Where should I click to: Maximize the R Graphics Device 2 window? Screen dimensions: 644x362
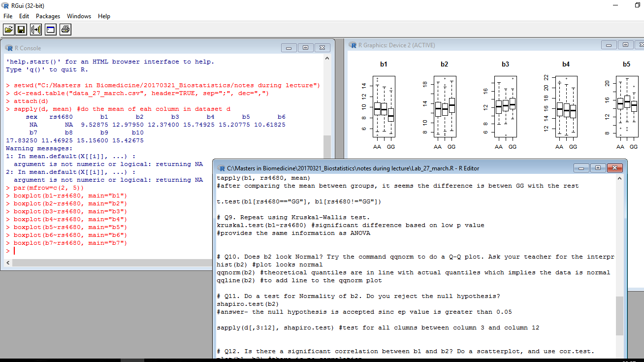tap(625, 45)
